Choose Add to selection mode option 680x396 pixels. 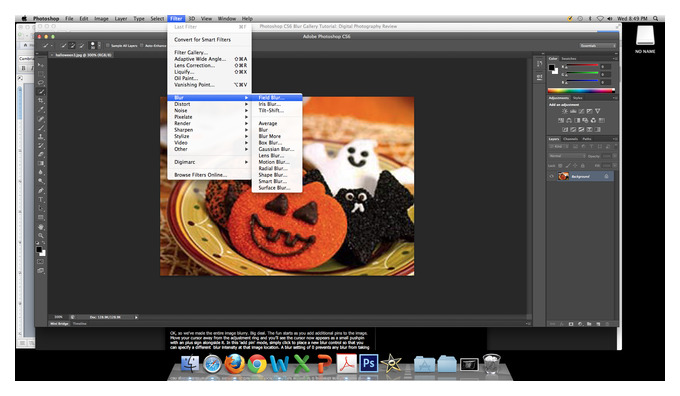click(72, 45)
